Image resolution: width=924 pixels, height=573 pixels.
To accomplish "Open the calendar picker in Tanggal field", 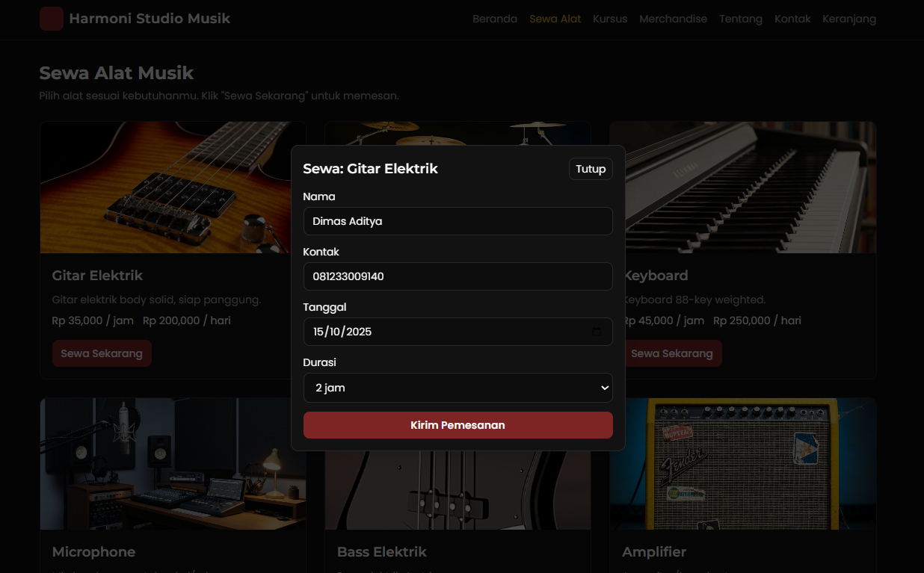I will tap(597, 332).
